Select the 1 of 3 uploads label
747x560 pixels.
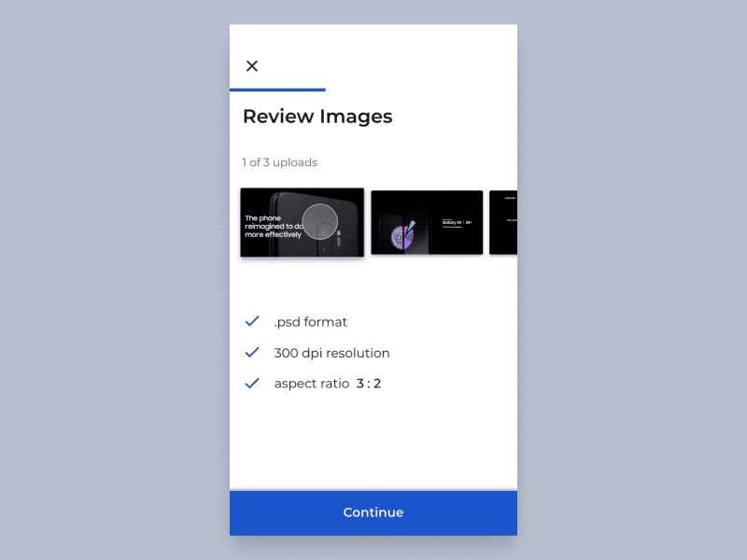tap(280, 162)
